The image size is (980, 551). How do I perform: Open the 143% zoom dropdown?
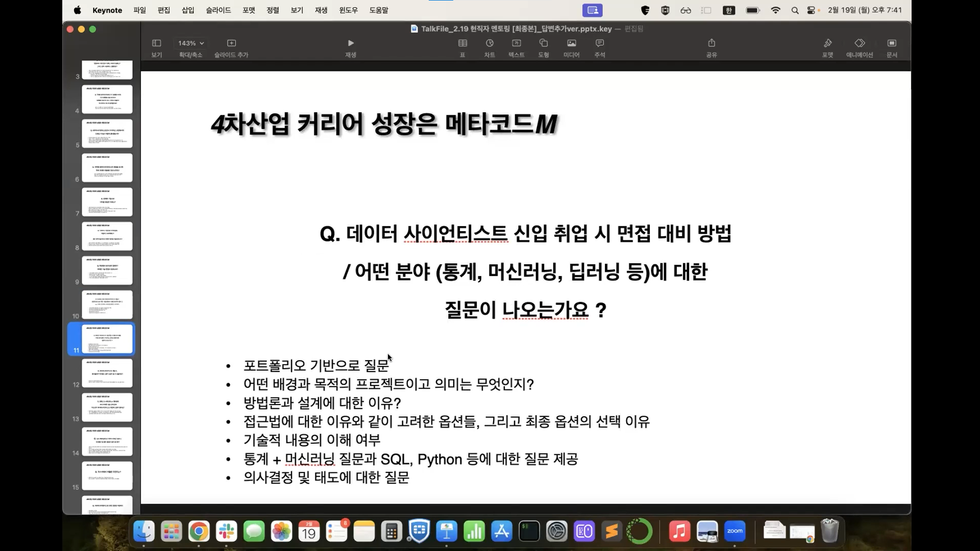(191, 43)
